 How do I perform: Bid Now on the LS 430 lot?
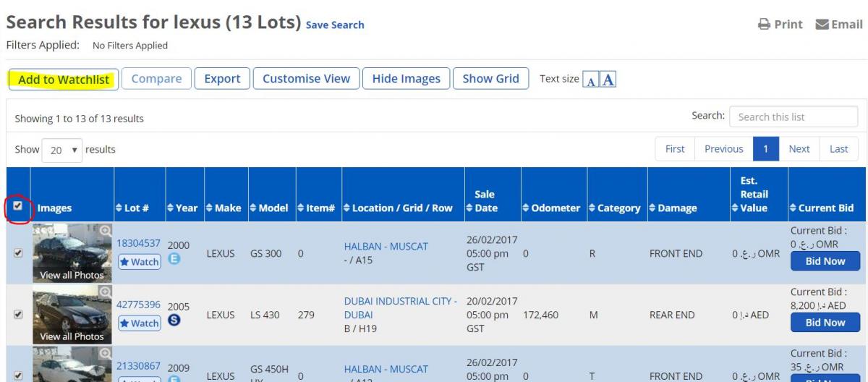[825, 323]
